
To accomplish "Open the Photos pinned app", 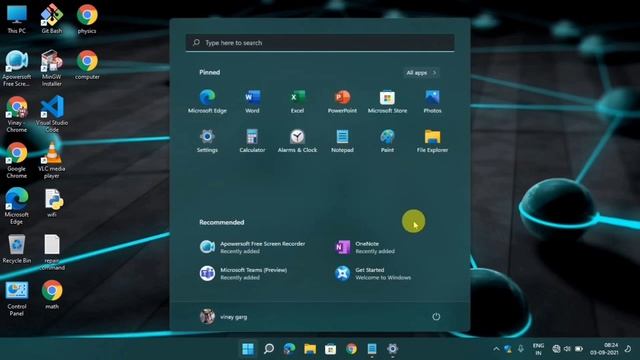I will (432, 101).
